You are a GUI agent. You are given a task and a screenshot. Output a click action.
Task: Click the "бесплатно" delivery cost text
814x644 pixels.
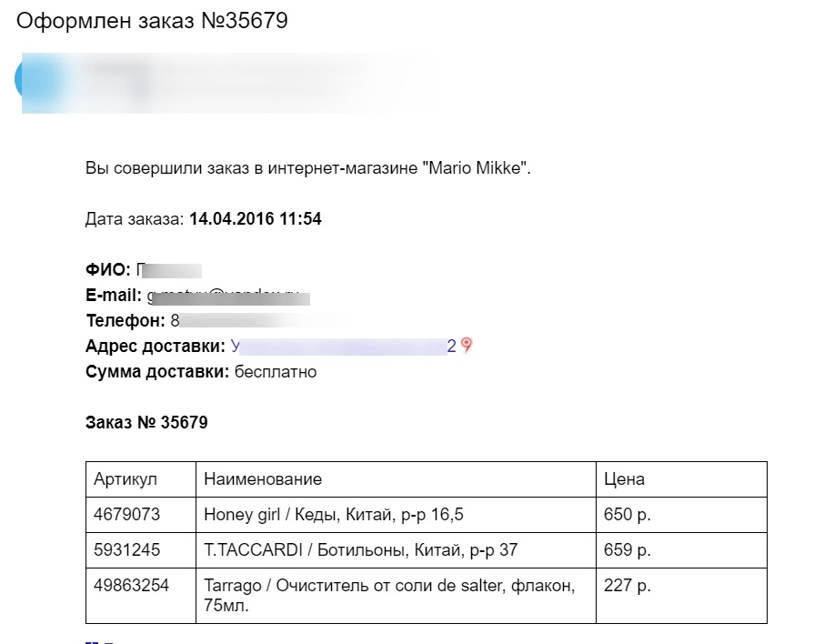(276, 372)
